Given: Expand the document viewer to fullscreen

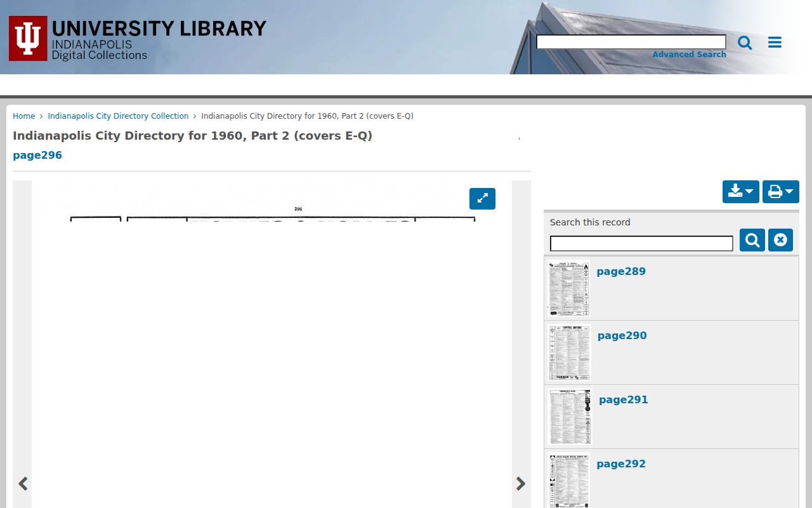Looking at the screenshot, I should click(x=482, y=199).
